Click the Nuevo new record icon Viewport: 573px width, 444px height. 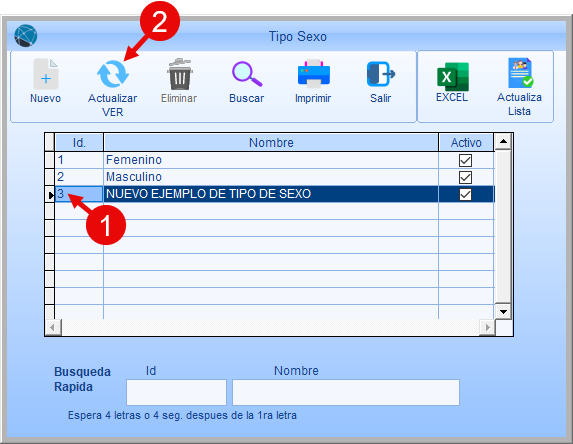click(x=46, y=74)
